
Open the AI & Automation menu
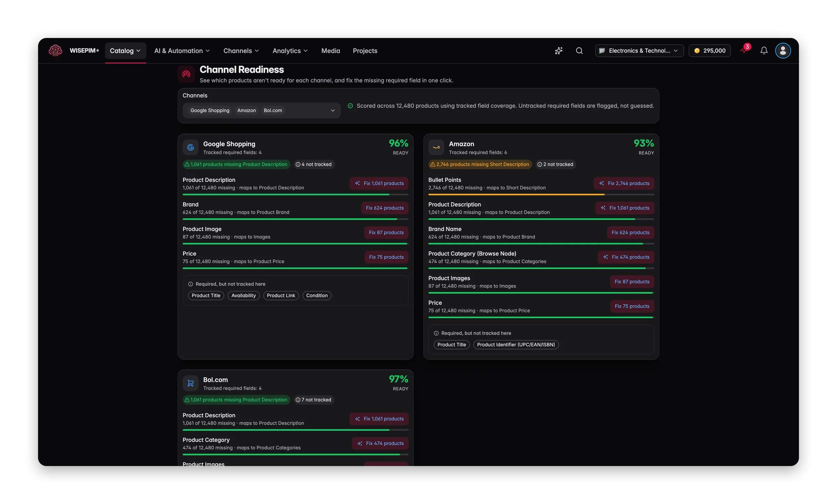coord(182,51)
